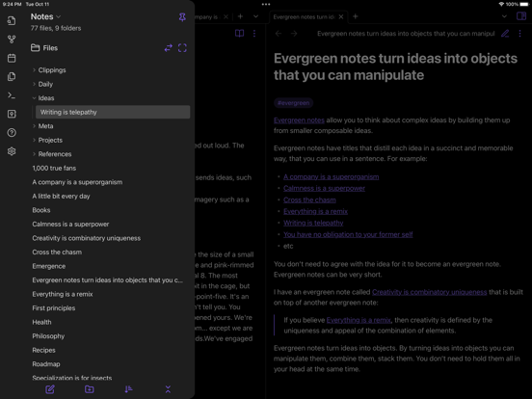Create a new note icon
The image size is (532, 399).
click(x=50, y=389)
